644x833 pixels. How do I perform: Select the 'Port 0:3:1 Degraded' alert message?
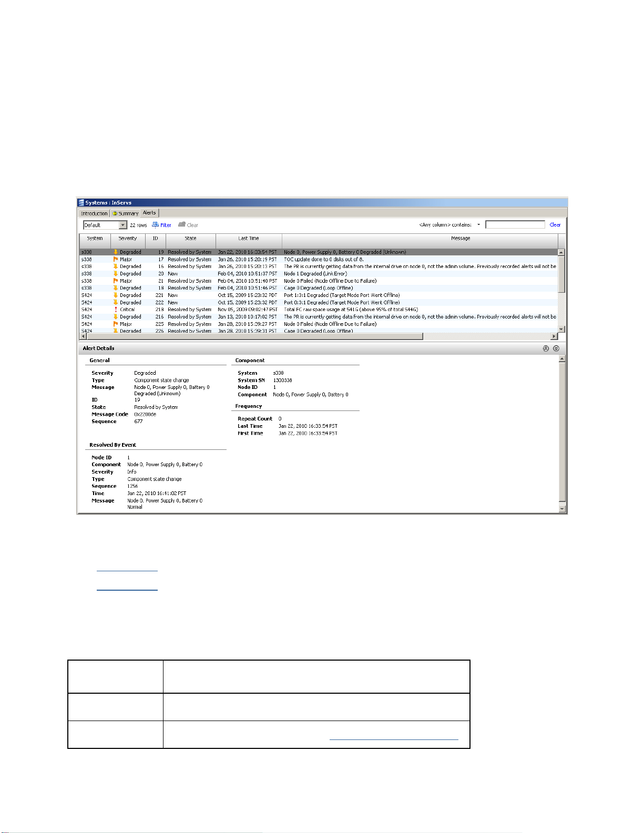[342, 303]
